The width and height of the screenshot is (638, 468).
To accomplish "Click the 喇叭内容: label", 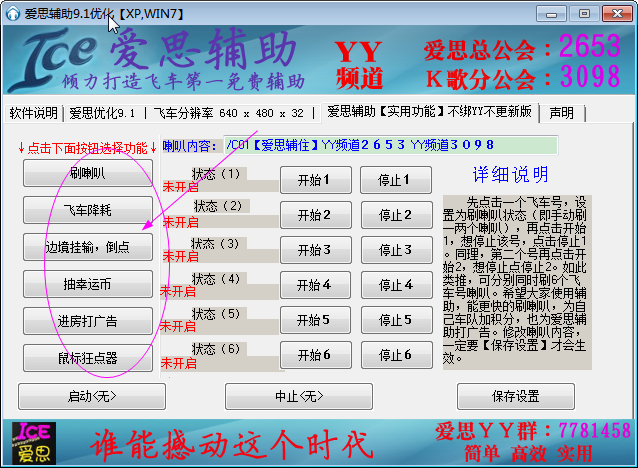I will [x=190, y=146].
